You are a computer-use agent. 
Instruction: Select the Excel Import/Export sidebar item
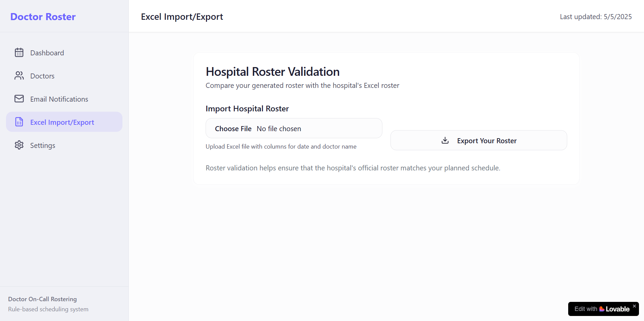[64, 122]
